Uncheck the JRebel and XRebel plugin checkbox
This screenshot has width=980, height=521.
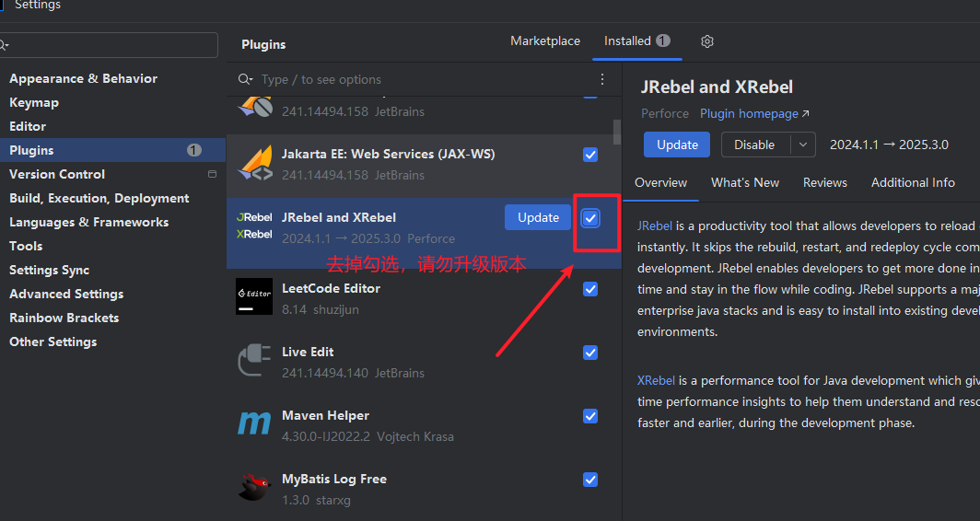[x=590, y=218]
